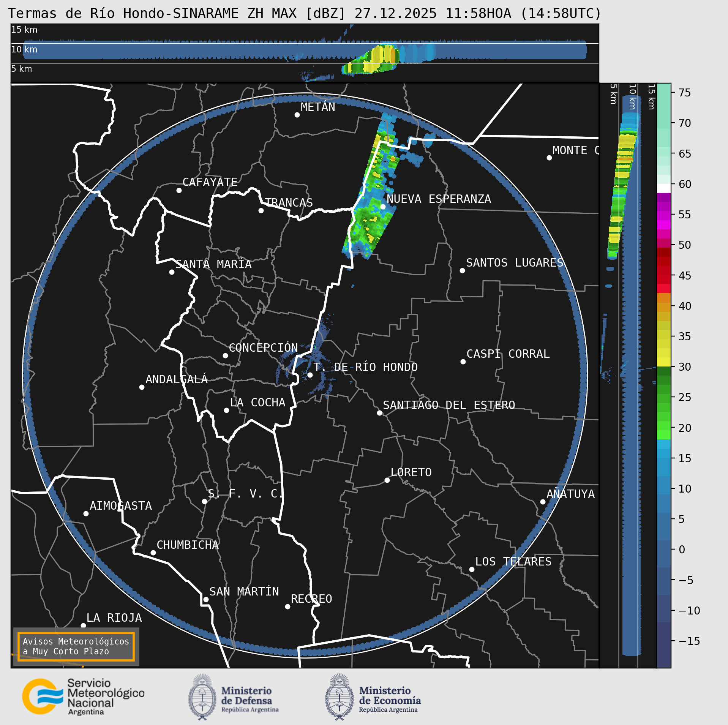Click the '0' value on the dBZ scale
This screenshot has height=725, width=728.
click(682, 550)
